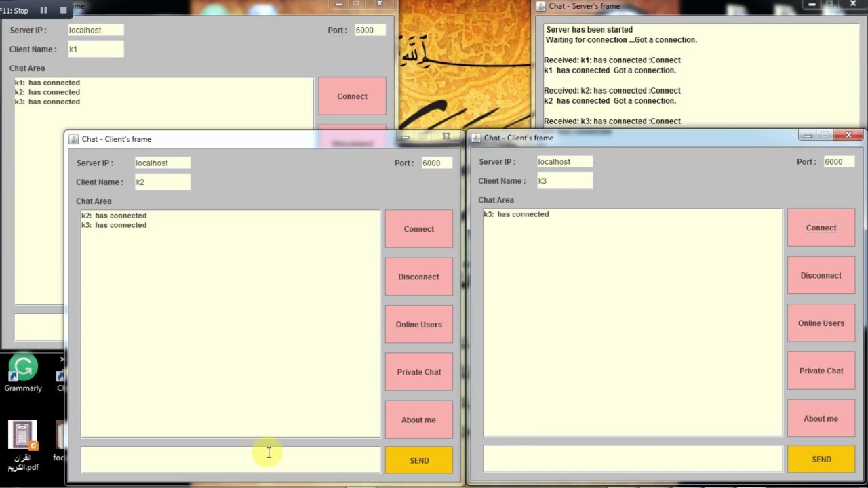Click the Port field in the k3 window
This screenshot has width=868, height=488.
pyautogui.click(x=838, y=161)
